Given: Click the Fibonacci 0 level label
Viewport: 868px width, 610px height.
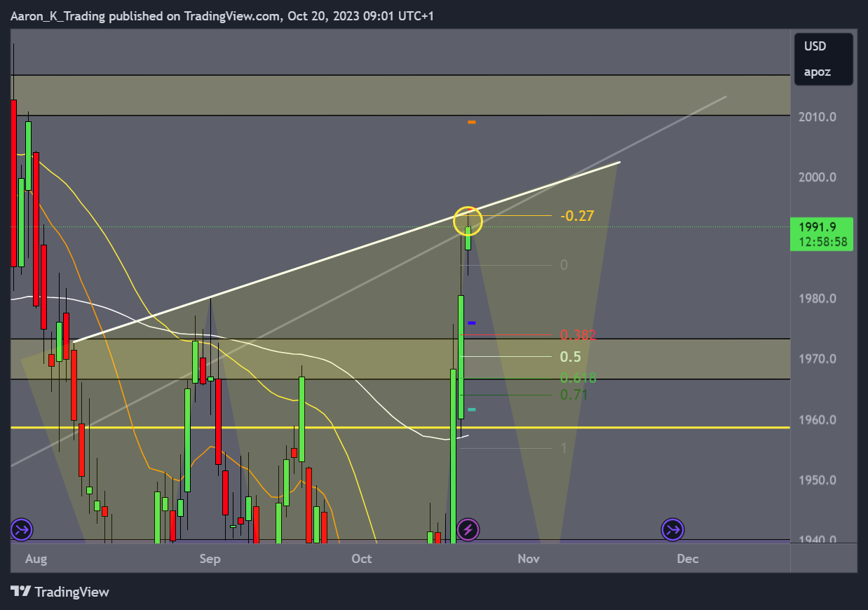Looking at the screenshot, I should [564, 265].
